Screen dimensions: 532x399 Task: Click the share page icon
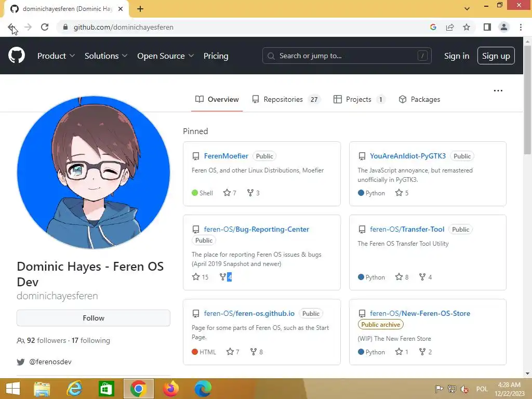tap(450, 27)
